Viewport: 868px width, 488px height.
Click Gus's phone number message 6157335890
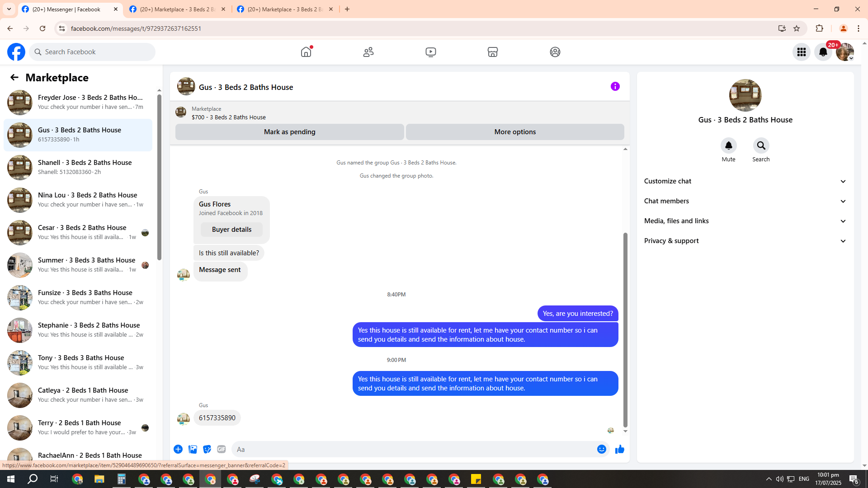point(217,418)
